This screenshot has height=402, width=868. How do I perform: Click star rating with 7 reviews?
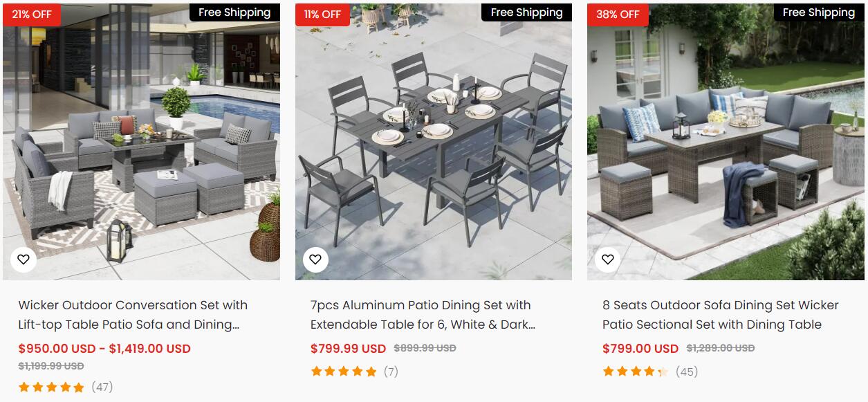tap(344, 372)
